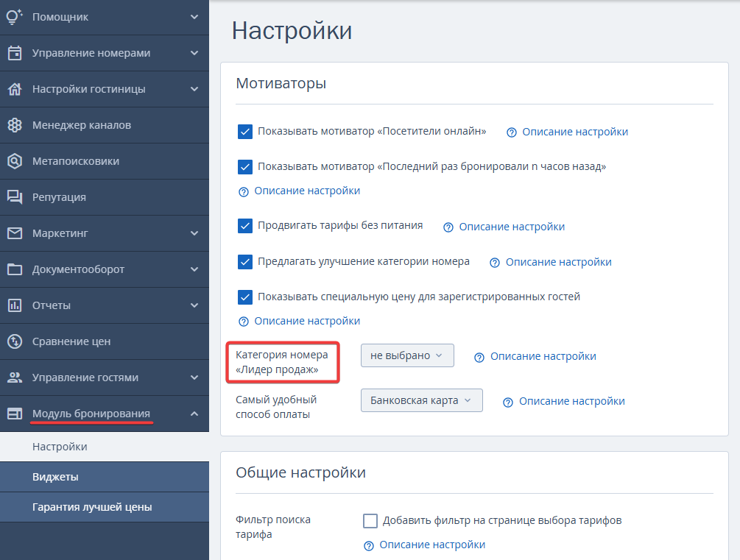Click help icon for «Лидер продаж» row
Viewport: 740px width, 560px height.
[479, 357]
